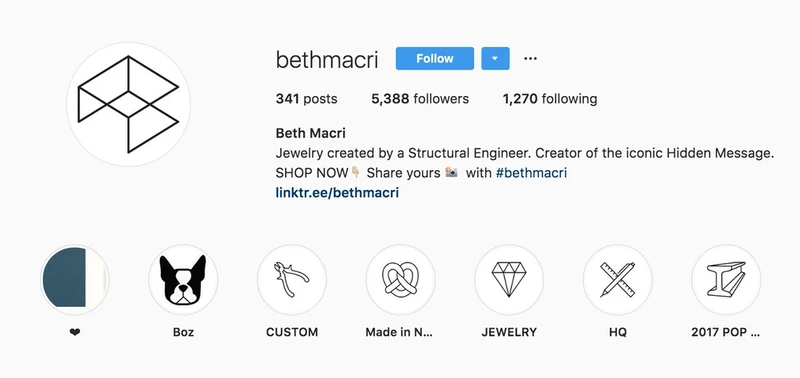
Task: Show the 1,270 following list
Action: (x=550, y=98)
